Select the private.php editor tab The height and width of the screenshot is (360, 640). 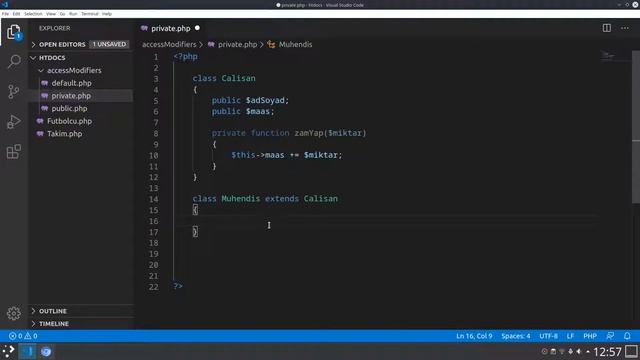[171, 28]
